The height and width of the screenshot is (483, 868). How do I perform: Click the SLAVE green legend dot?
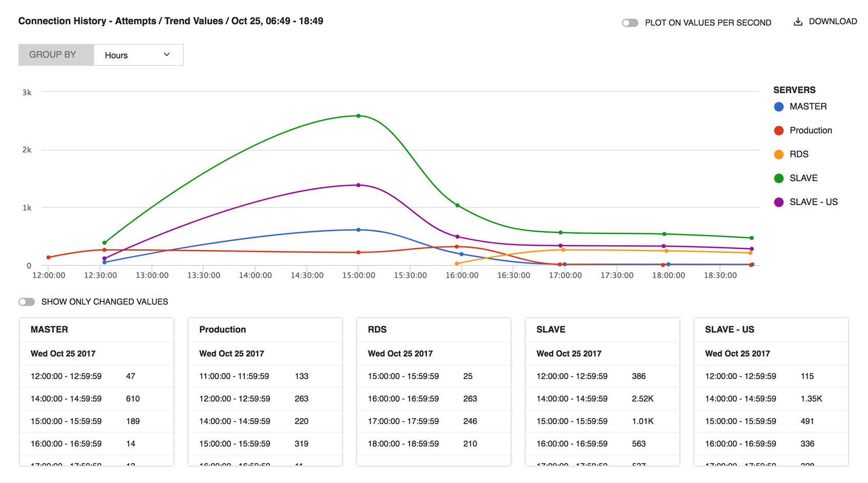779,178
